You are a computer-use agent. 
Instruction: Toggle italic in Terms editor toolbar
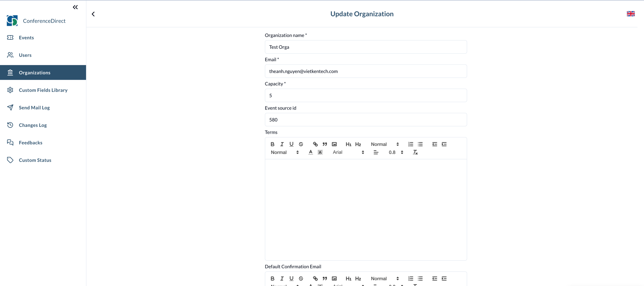pyautogui.click(x=282, y=144)
